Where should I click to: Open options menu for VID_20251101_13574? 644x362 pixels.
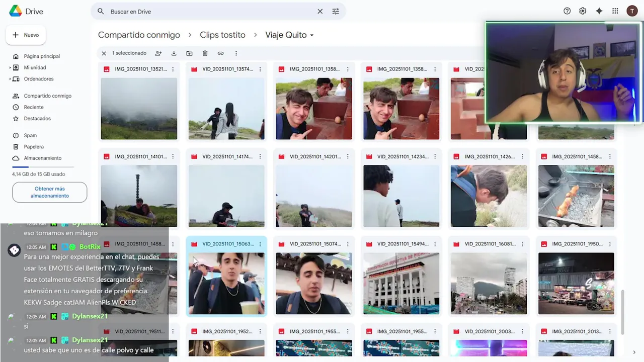pos(260,69)
